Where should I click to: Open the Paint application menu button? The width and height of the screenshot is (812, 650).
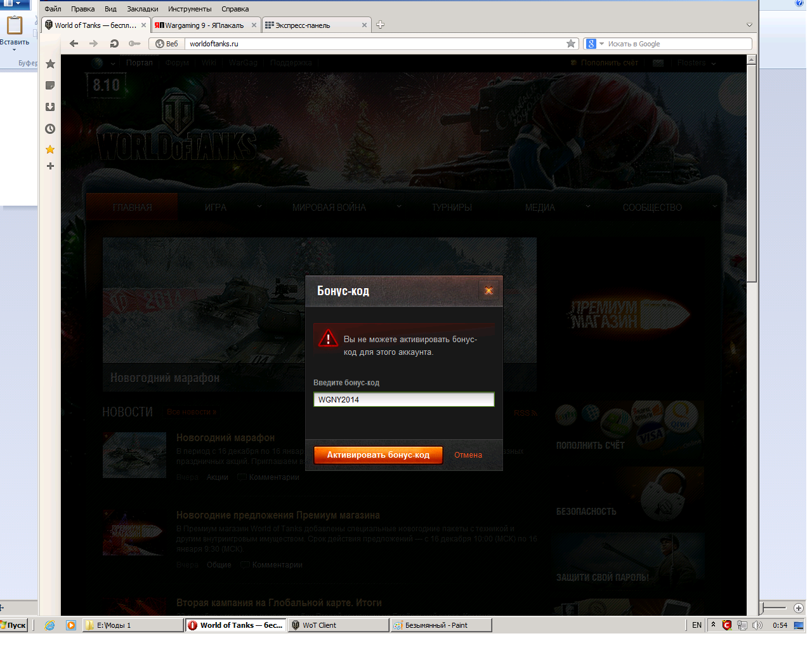click(x=15, y=4)
